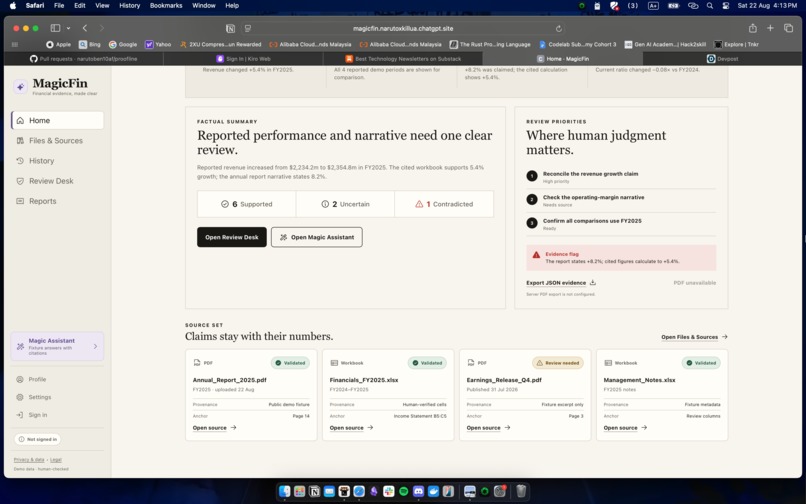
Task: Click the Safari Share icon
Action: [753, 28]
